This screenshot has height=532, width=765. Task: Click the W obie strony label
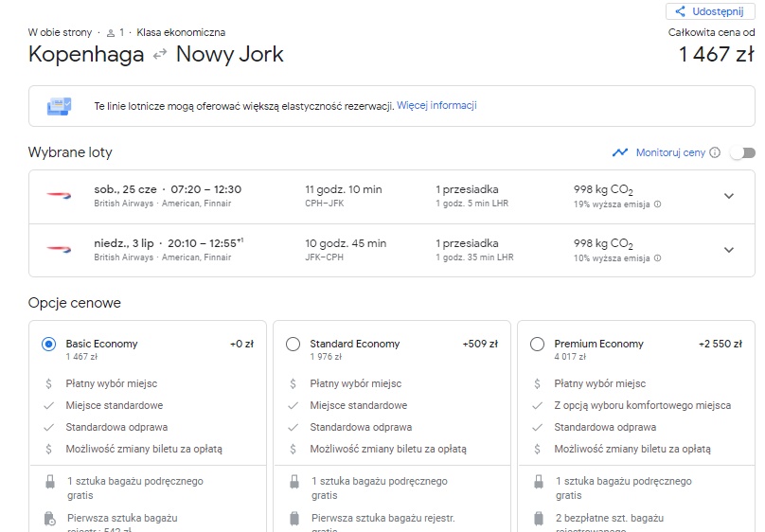(x=60, y=33)
